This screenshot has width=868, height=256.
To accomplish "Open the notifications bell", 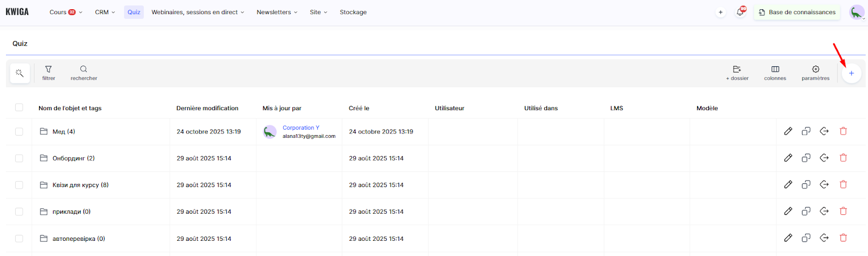I will 740,12.
